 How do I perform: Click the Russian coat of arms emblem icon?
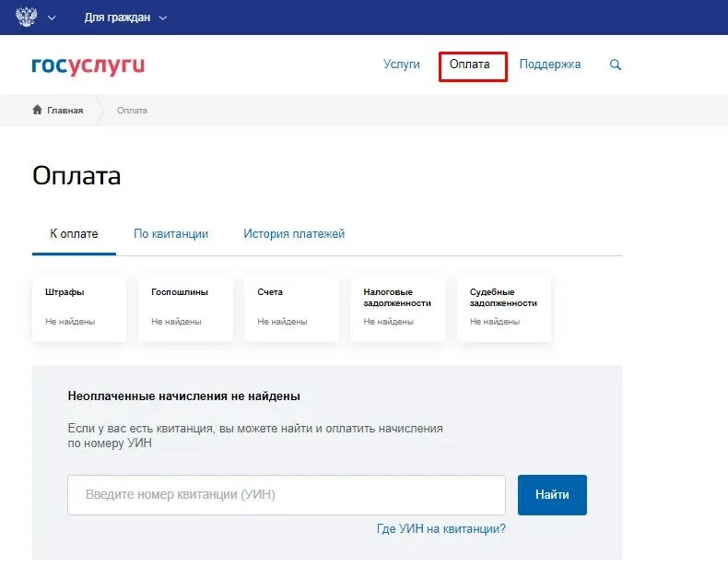coord(26,18)
